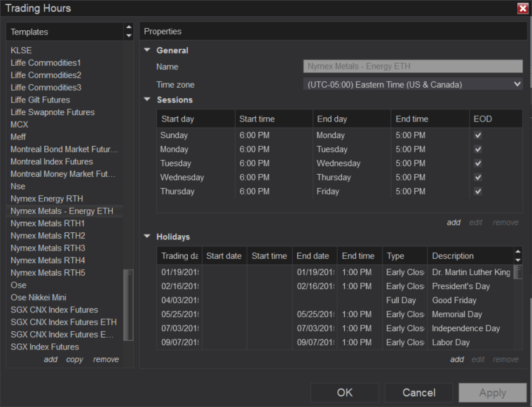The image size is (532, 407).
Task: Close the Trading Hours dialog
Action: [522, 8]
